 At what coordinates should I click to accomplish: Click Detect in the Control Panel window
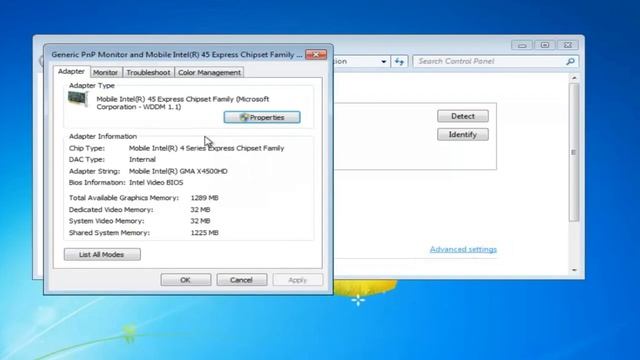[462, 116]
